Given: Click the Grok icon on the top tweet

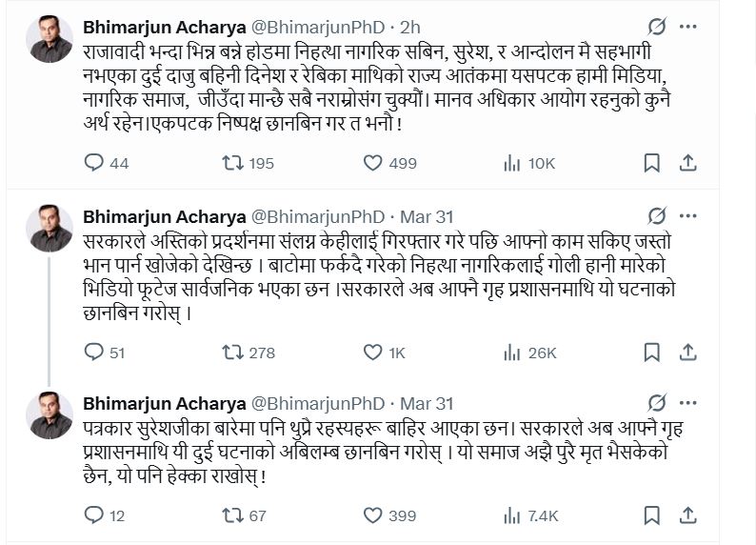Looking at the screenshot, I should [657, 26].
